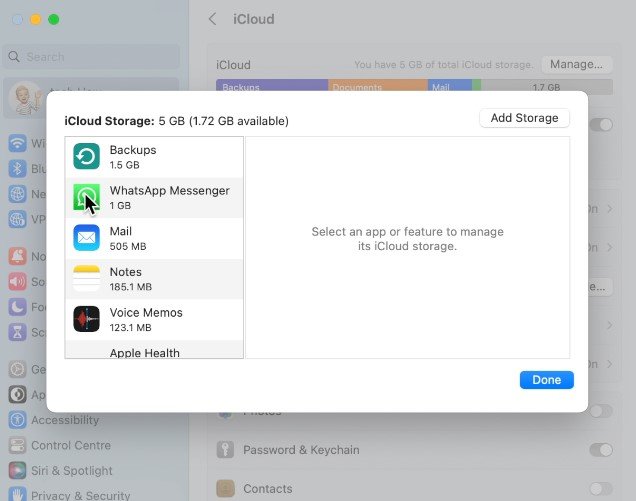Viewport: 636px width, 501px height.
Task: Open VPN icon in sidebar
Action: [17, 219]
